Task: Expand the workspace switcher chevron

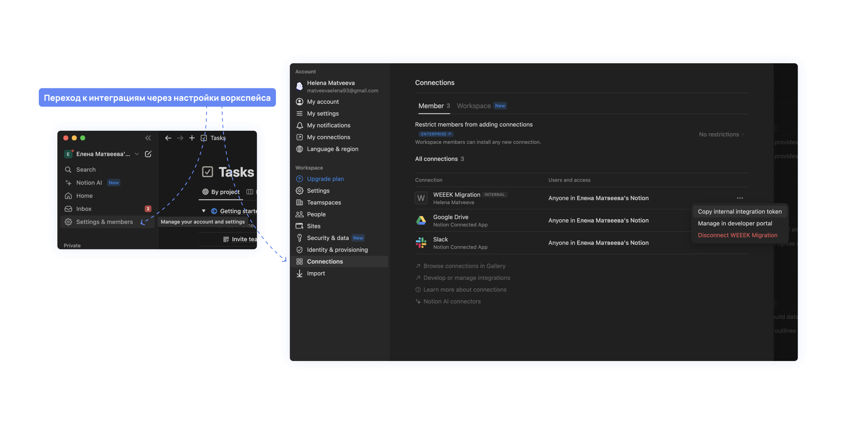Action: coord(137,154)
